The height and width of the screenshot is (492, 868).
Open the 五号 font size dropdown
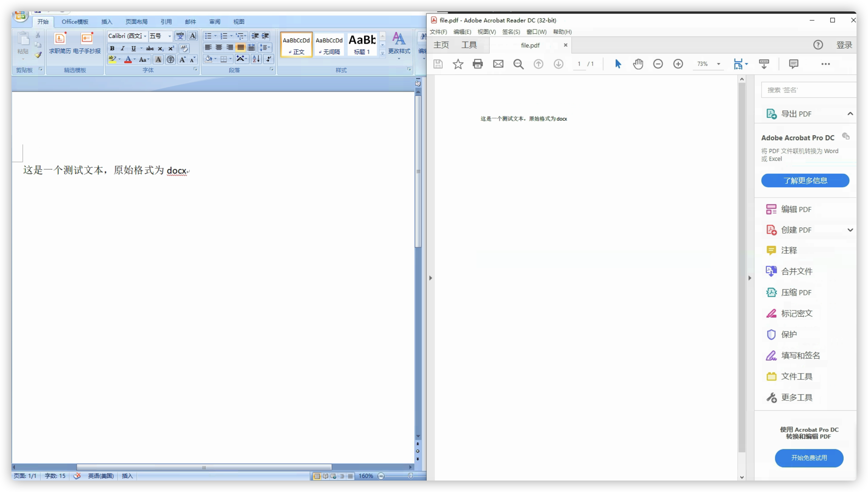(170, 36)
